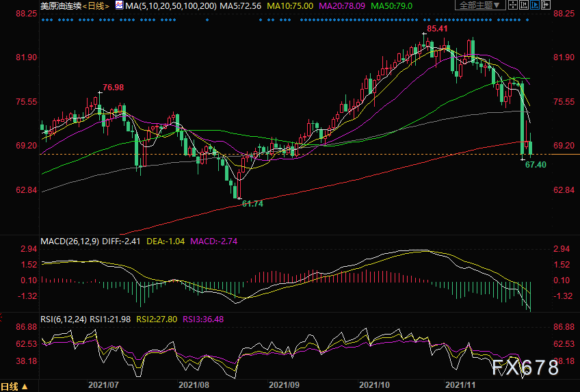Click the axis-shrink icon with left-pointing arrow

coord(524,5)
